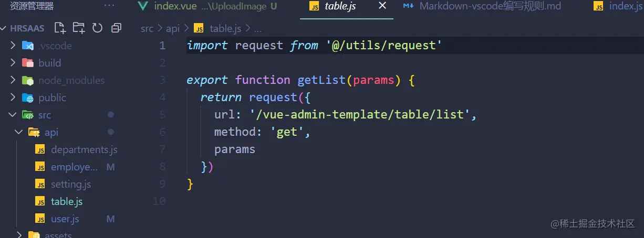Click the src breadcrumb segment
Viewport: 644px width, 238px height.
coord(147,29)
